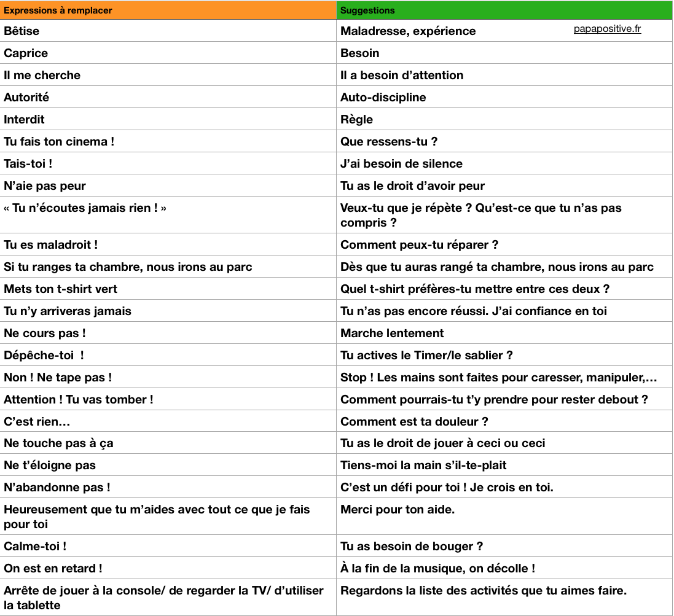
Task: Select the 'Calme-toi !' cell
Action: coord(35,546)
